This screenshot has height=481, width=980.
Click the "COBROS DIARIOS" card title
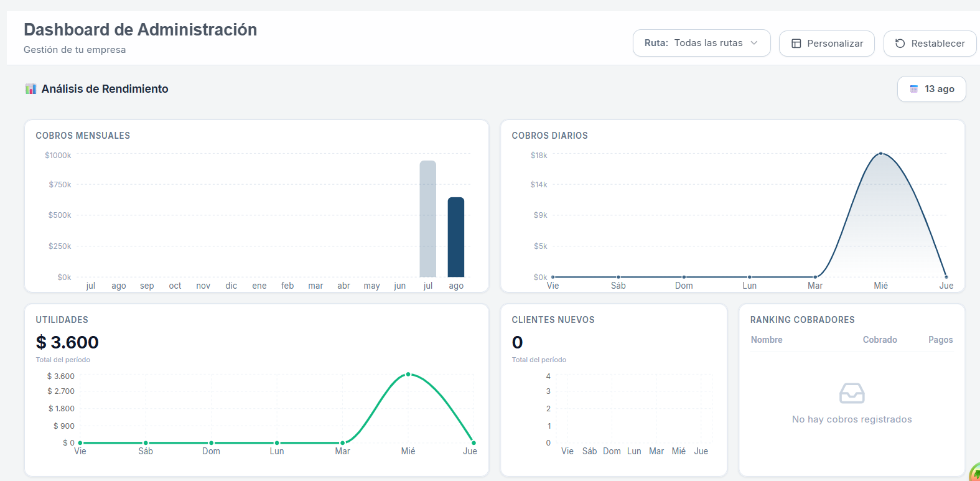click(549, 136)
